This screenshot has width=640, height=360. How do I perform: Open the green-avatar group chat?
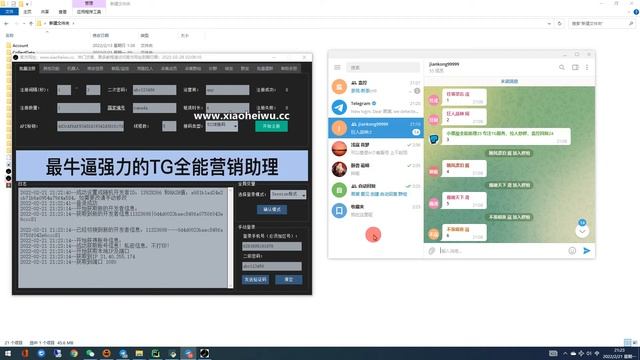click(376, 190)
